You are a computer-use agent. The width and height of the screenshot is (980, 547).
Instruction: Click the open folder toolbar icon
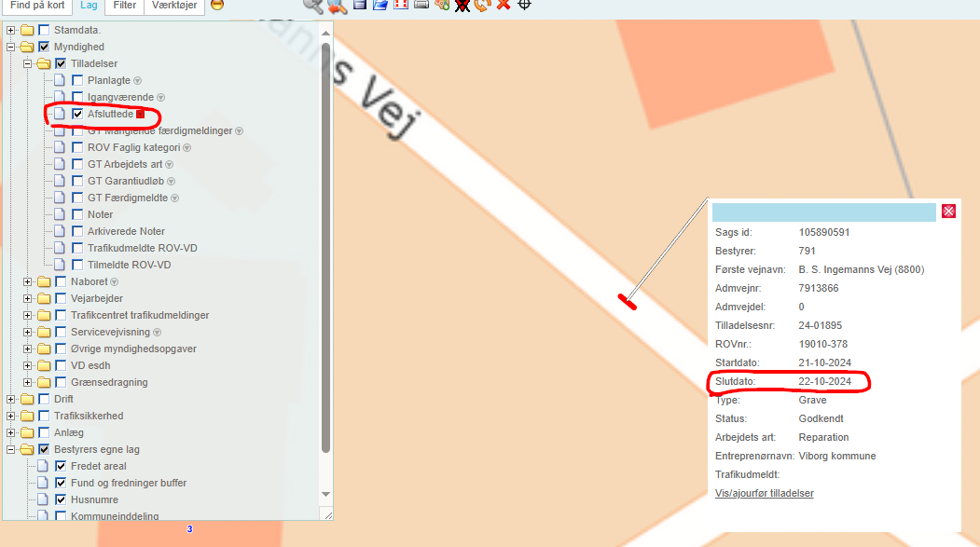(380, 5)
